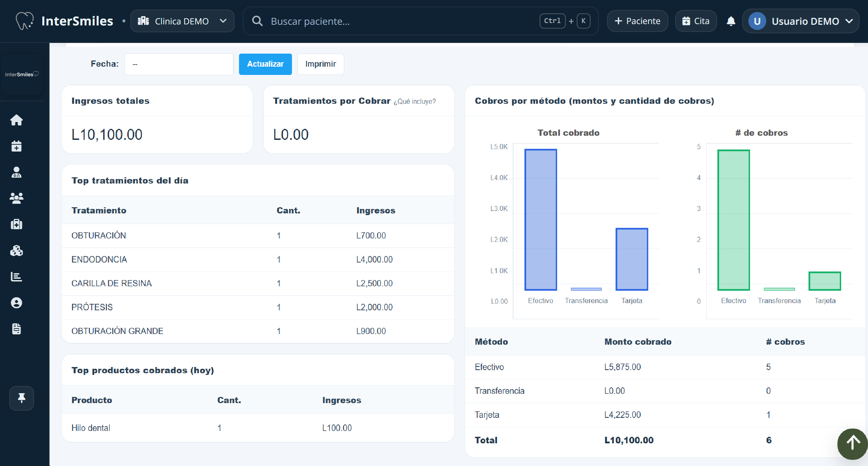Image resolution: width=868 pixels, height=466 pixels.
Task: Open the patients group icon in sidebar
Action: 17,198
